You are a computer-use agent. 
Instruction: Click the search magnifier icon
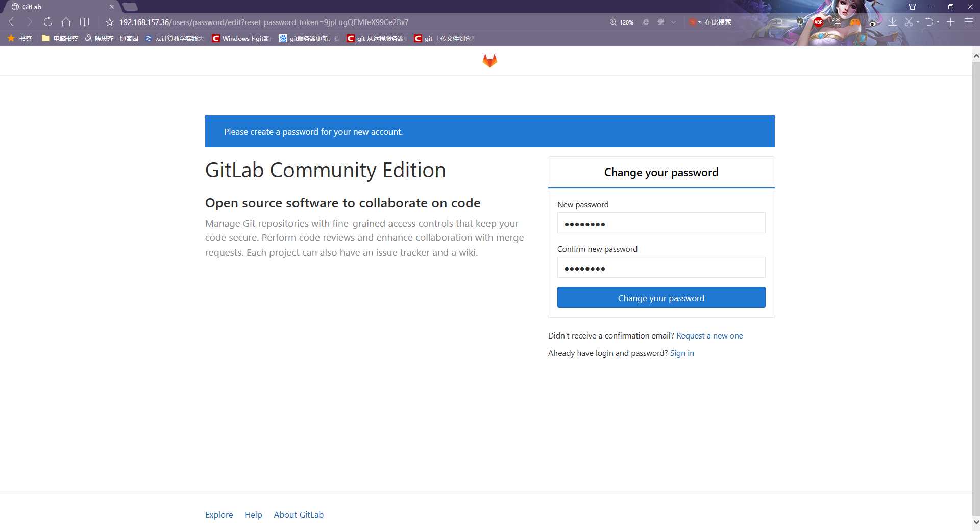[x=779, y=22]
